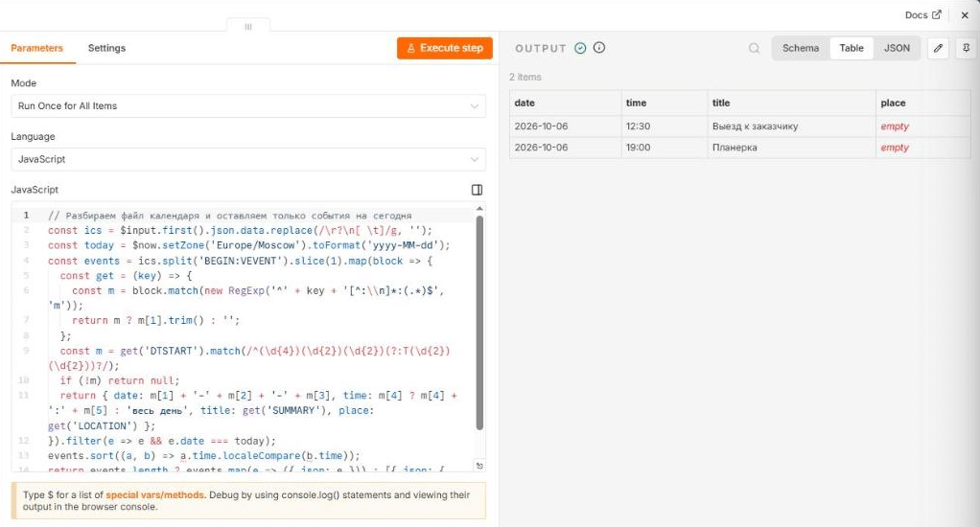The image size is (980, 527).
Task: Click the output search magnifier icon
Action: (x=755, y=48)
